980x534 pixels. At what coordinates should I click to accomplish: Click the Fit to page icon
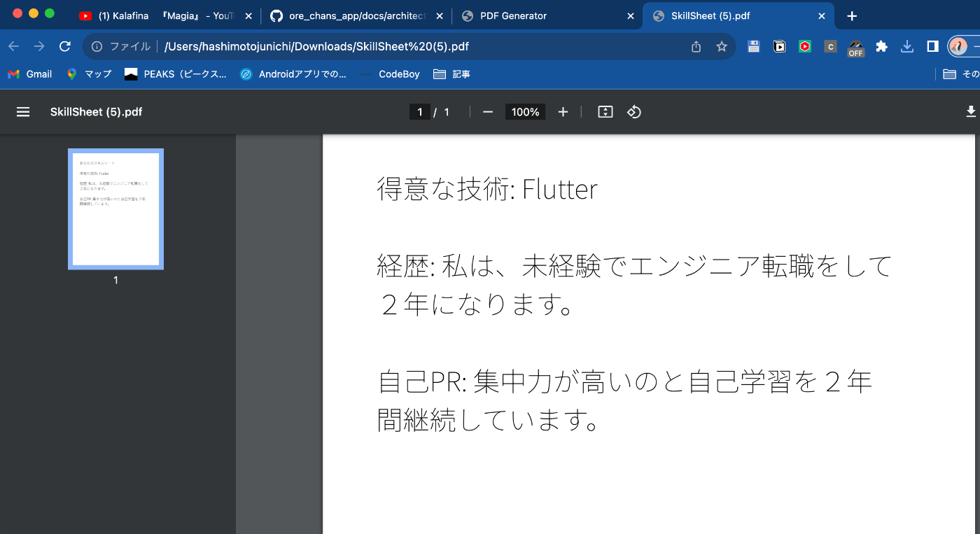pos(605,112)
